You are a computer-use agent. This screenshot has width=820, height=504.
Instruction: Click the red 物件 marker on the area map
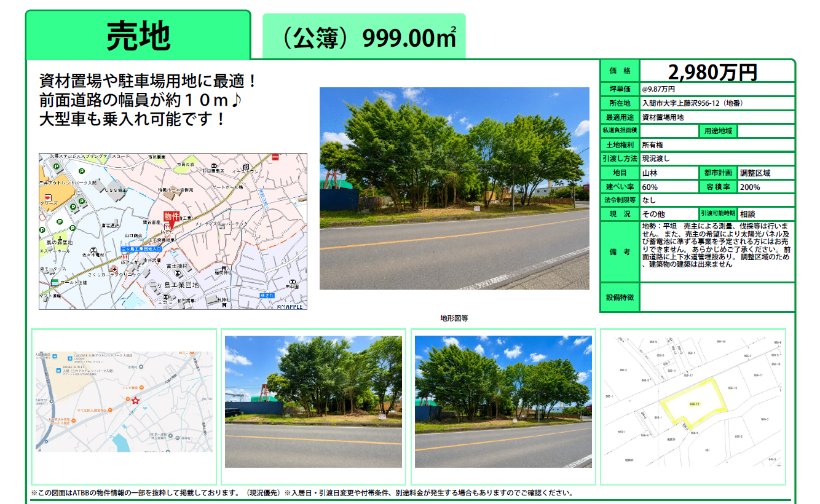point(171,218)
